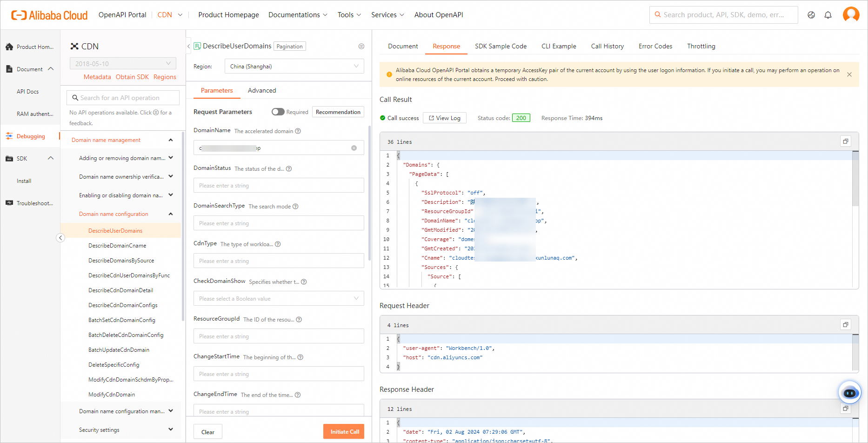Image resolution: width=868 pixels, height=443 pixels.
Task: Click the Product Home sidebar icon
Action: pos(9,47)
